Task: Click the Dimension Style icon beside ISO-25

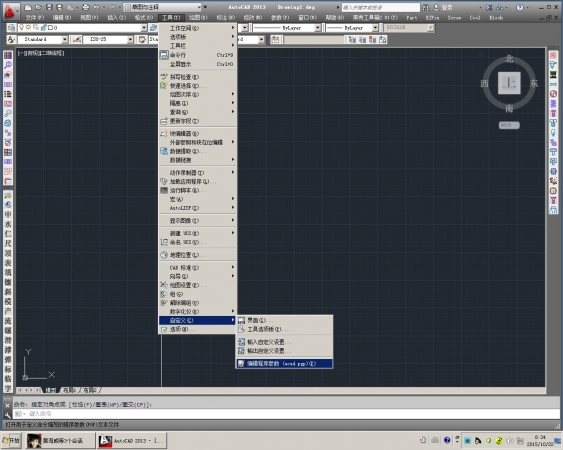Action: [x=76, y=39]
